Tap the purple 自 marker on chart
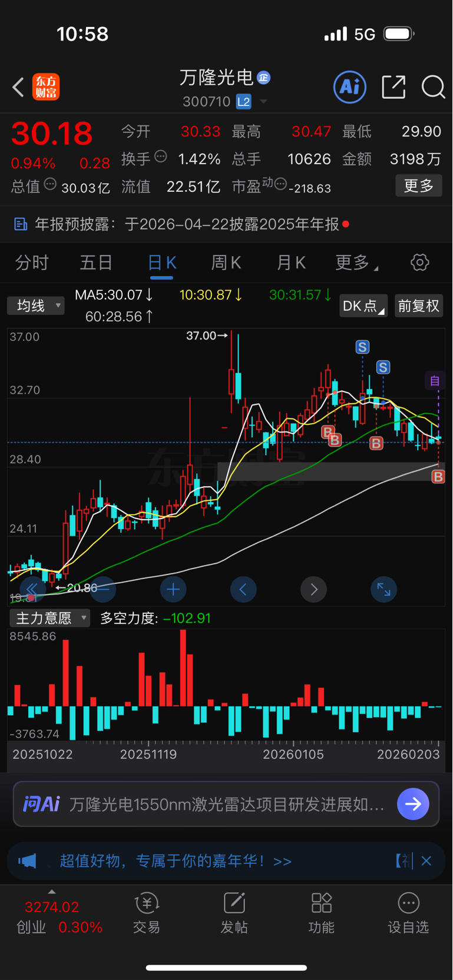 [x=435, y=381]
